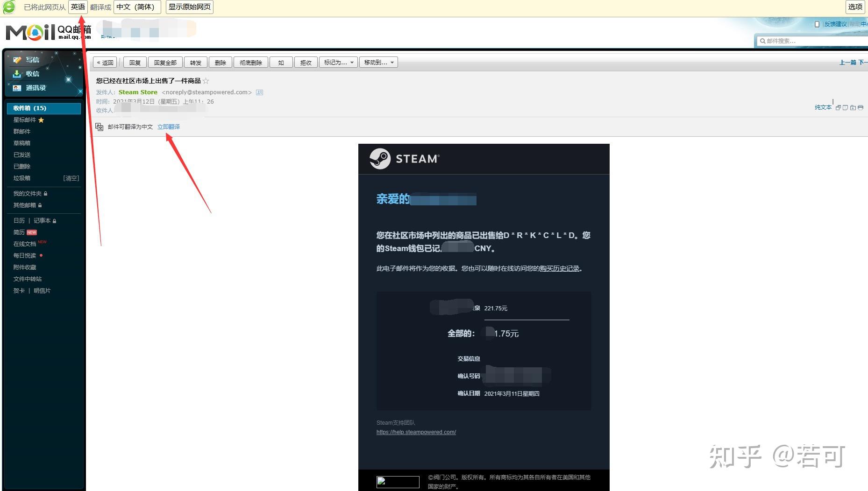
Task: Open 每日悦读 daily reading
Action: 25,256
